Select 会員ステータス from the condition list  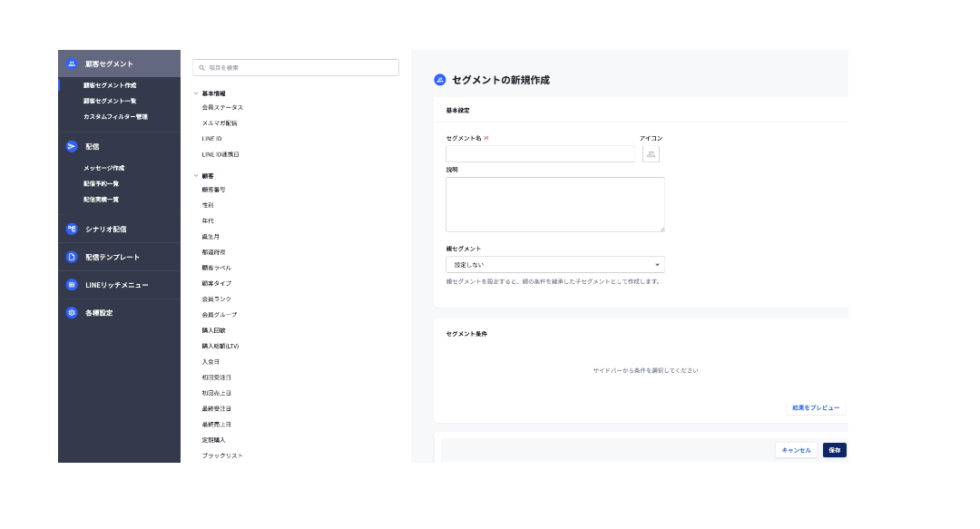[x=222, y=108]
